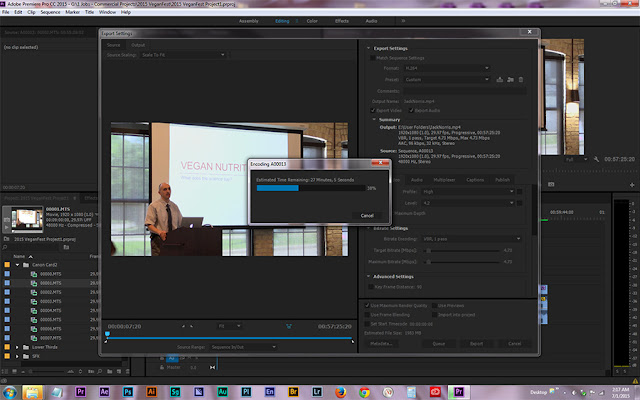Open the File menu

click(x=6, y=12)
